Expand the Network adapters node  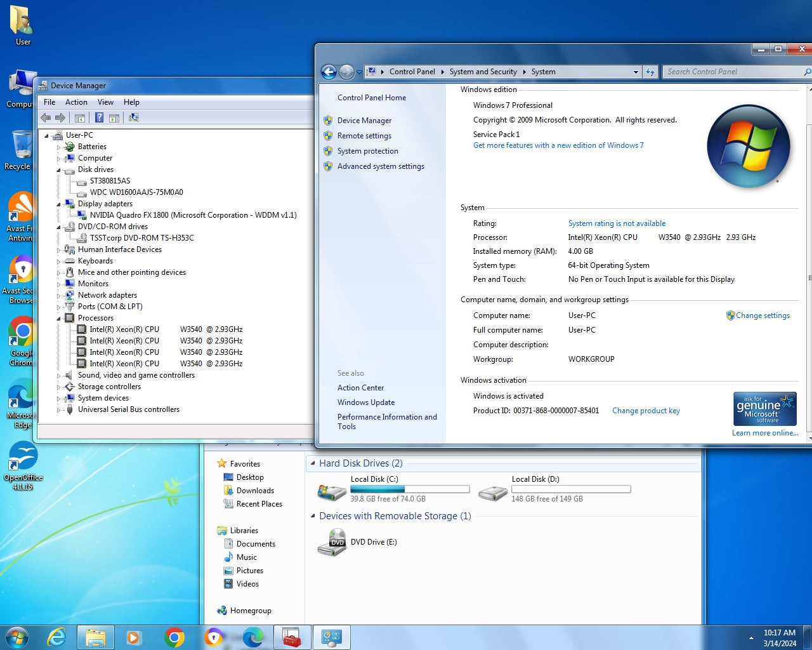click(59, 296)
